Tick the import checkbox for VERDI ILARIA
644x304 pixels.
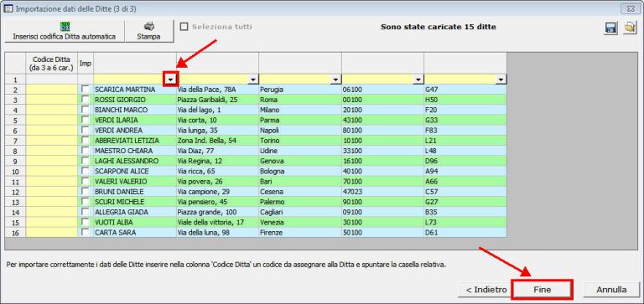tap(85, 120)
